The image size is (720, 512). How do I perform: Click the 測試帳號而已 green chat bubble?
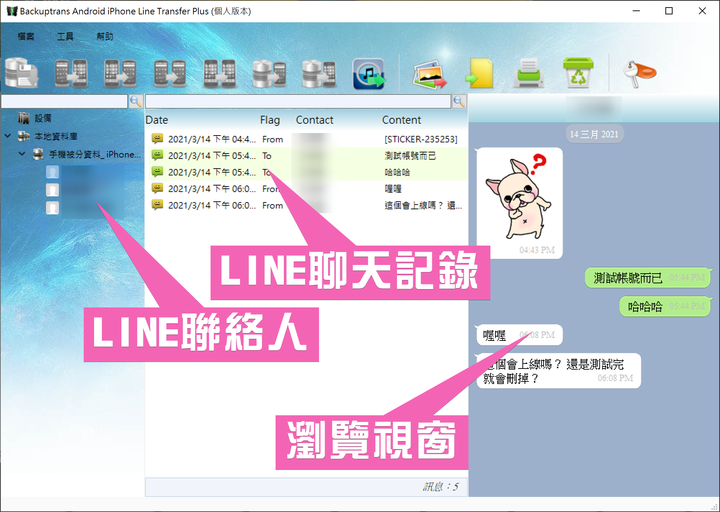(x=647, y=278)
